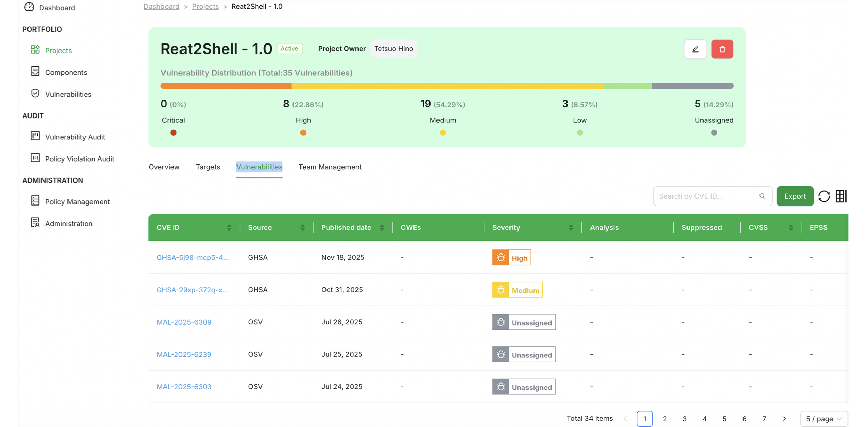Go to Policy Management in the sidebar
Viewport: 868px width, 427px height.
[x=77, y=202]
